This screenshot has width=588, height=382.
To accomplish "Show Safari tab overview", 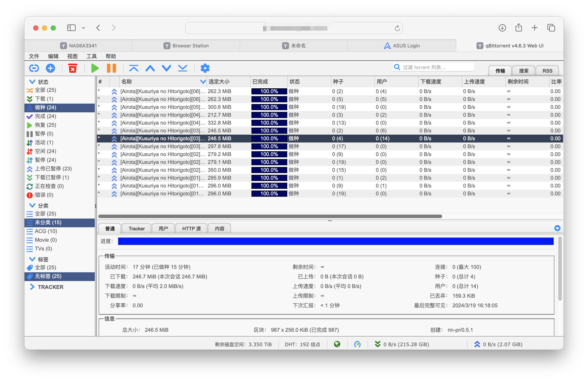I will [x=551, y=28].
